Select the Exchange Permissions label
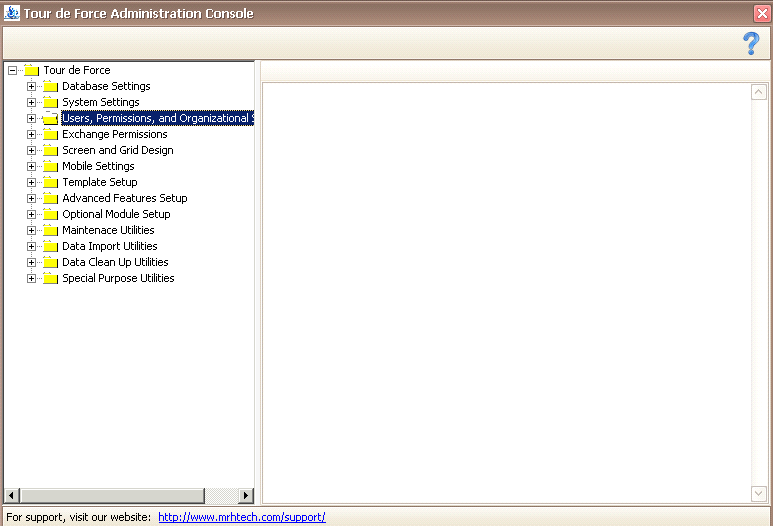This screenshot has width=773, height=526. point(114,134)
